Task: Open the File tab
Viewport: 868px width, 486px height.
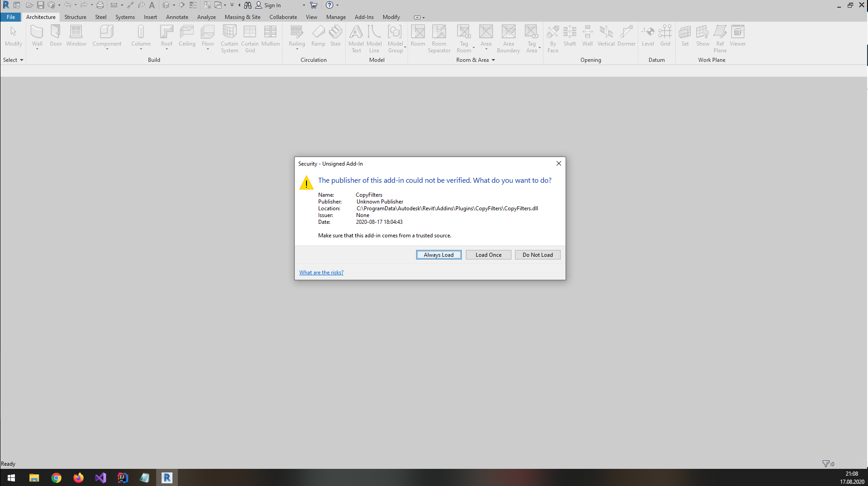Action: pyautogui.click(x=11, y=17)
